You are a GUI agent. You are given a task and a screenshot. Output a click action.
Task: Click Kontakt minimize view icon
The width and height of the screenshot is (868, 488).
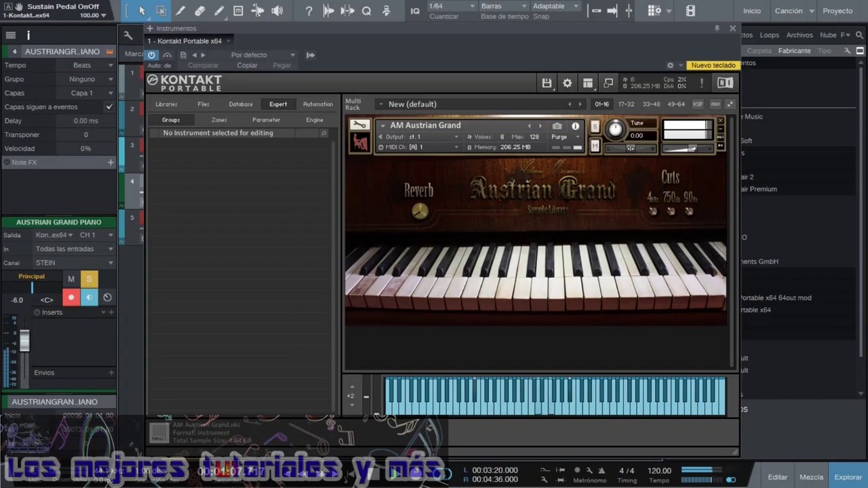[608, 83]
